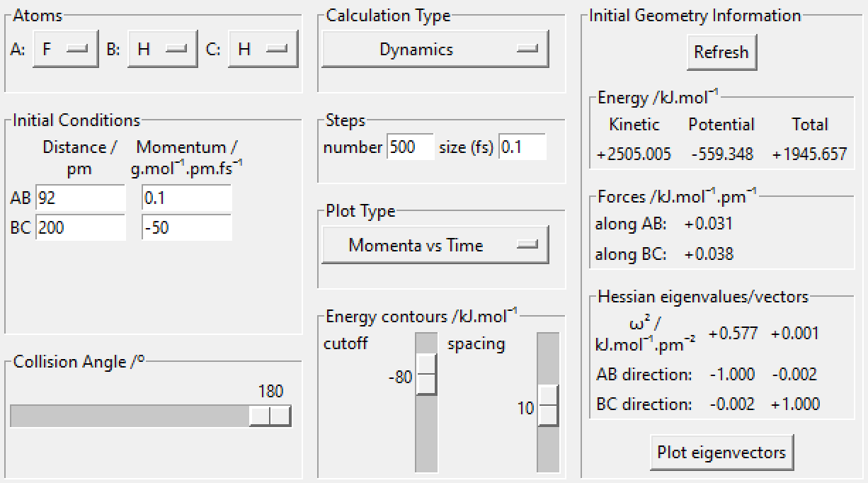Open atom C dropdown showing H
The image size is (868, 483).
pos(263,50)
